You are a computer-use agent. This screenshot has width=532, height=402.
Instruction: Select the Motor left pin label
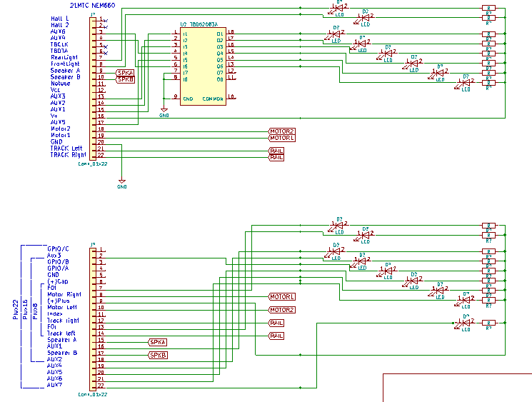coord(62,307)
